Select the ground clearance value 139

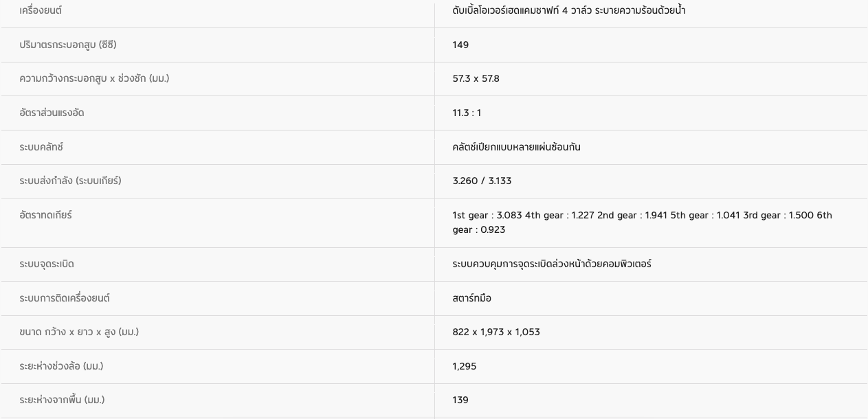(460, 400)
